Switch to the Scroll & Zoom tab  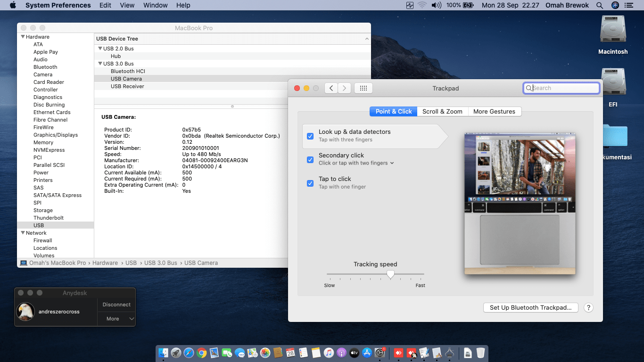[x=442, y=112]
